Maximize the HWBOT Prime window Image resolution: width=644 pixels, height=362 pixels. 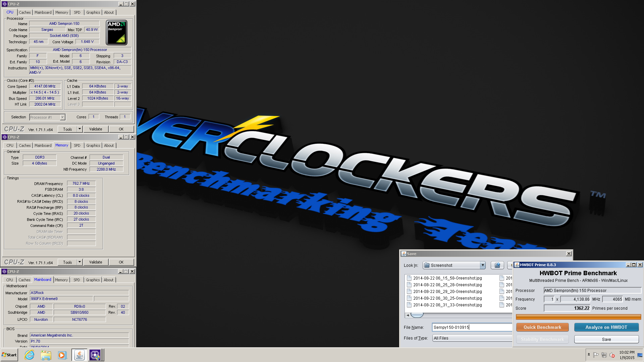coord(634,265)
